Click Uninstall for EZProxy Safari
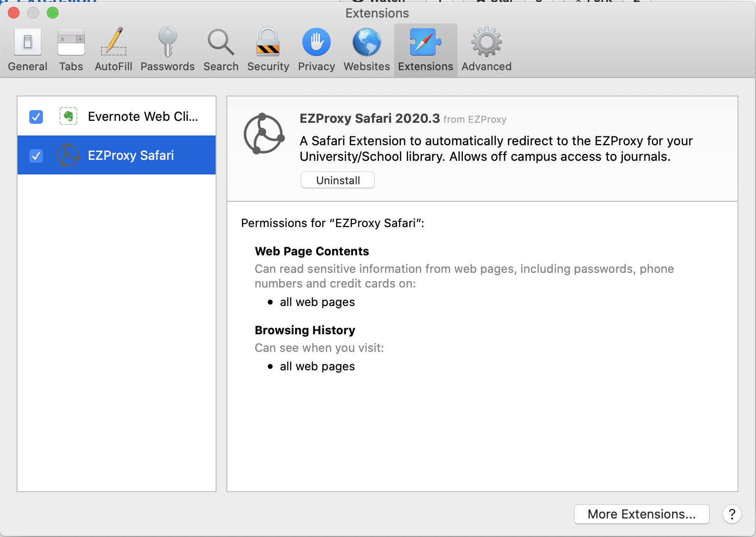756x537 pixels. point(337,180)
